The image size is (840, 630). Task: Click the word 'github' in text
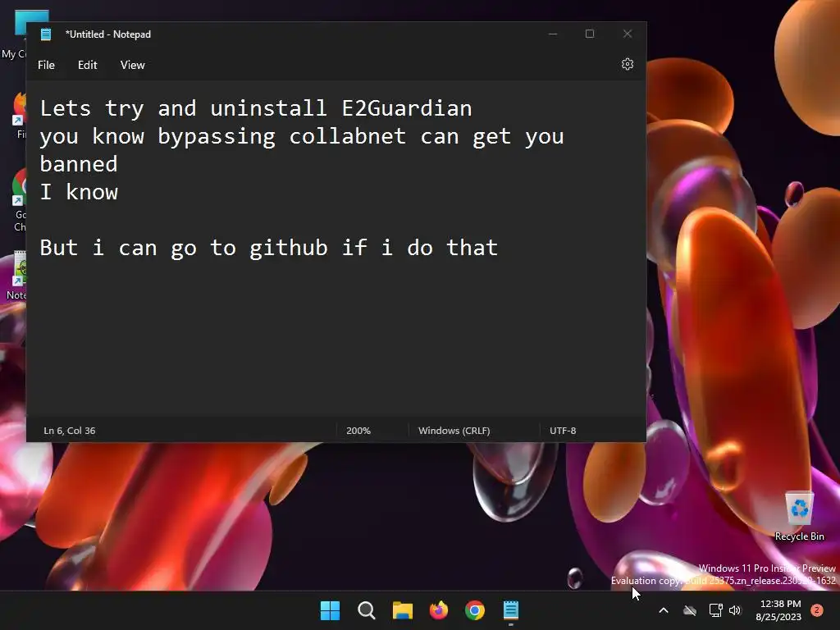pyautogui.click(x=288, y=248)
